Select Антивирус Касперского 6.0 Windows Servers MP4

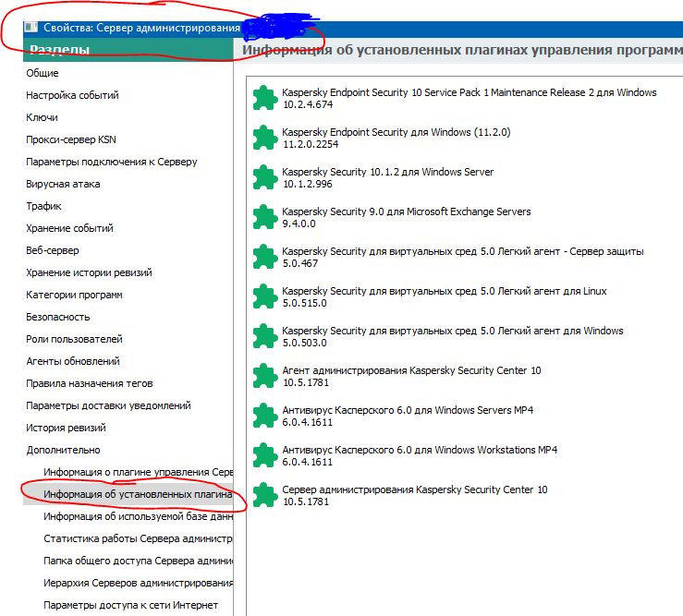click(x=408, y=410)
